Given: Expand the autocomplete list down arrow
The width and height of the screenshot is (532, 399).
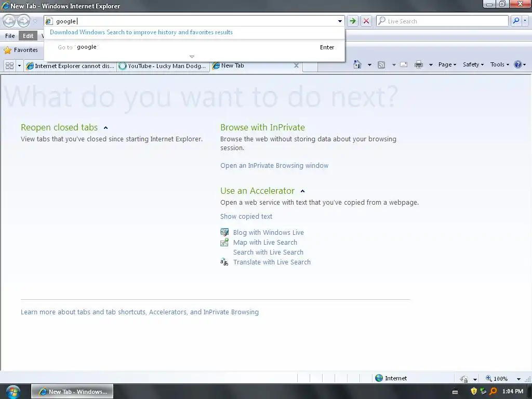Looking at the screenshot, I should 192,57.
